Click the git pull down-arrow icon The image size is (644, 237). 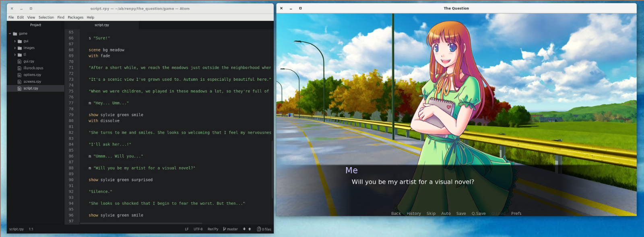tap(244, 229)
